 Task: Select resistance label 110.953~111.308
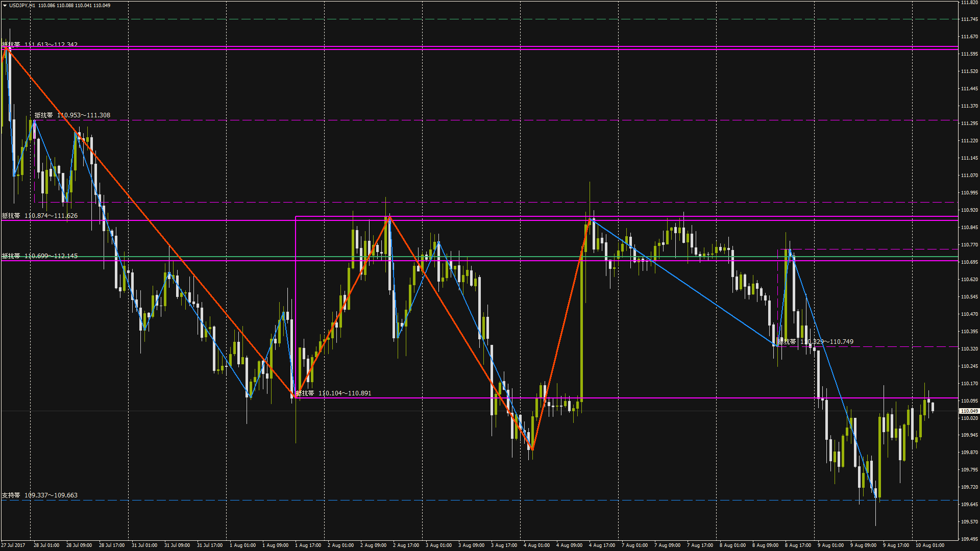click(x=72, y=115)
